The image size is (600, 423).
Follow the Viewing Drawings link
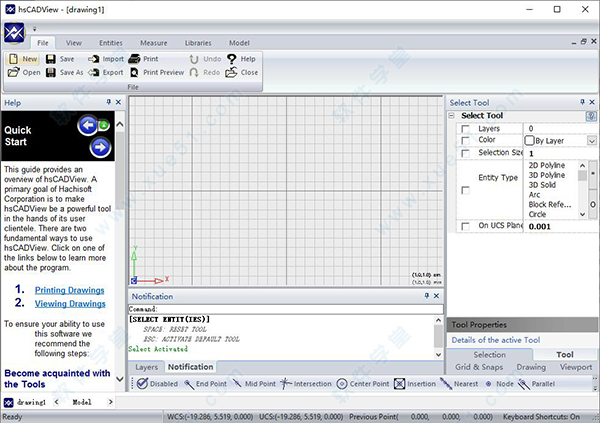click(x=69, y=304)
